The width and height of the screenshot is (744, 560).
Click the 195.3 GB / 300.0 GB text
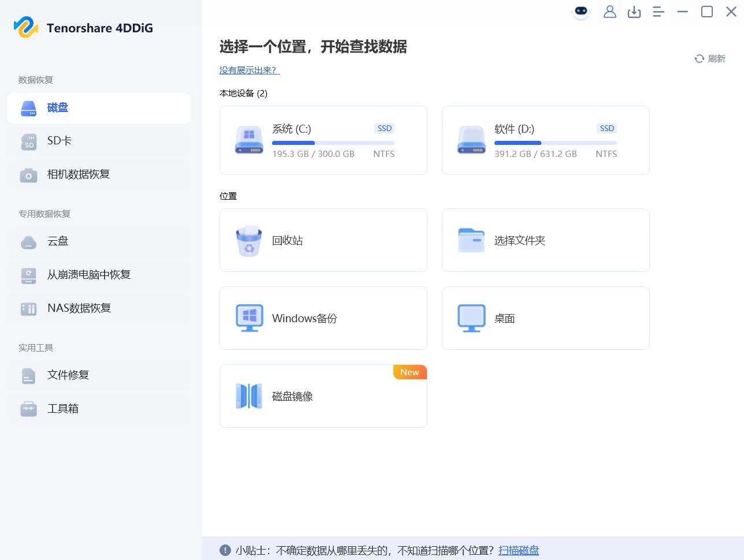(x=313, y=154)
